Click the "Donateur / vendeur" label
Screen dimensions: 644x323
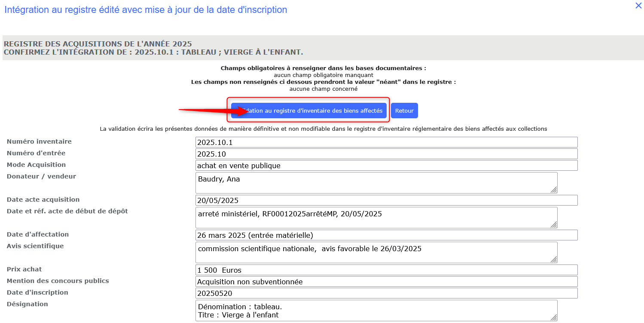point(41,176)
